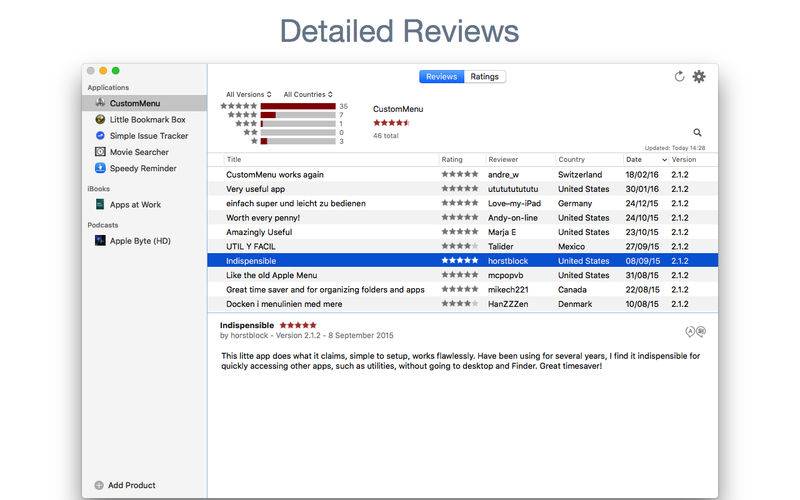The height and width of the screenshot is (500, 800).
Task: Click the five-star rating bar
Action: [298, 106]
